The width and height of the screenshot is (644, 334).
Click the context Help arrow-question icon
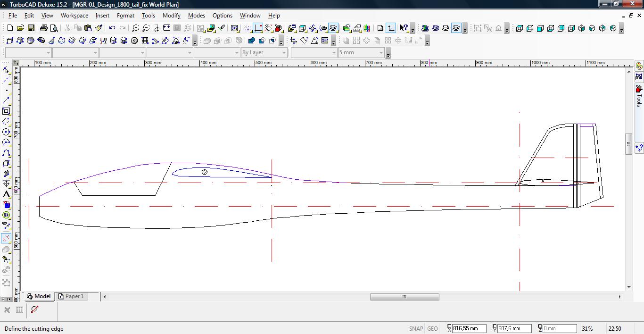[404, 28]
